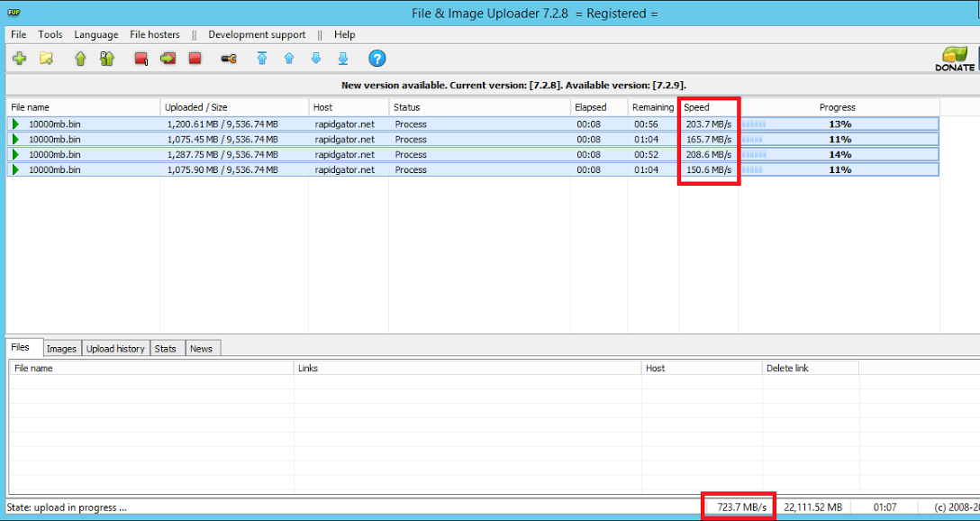980x521 pixels.
Task: Click the single green upload arrow icon
Action: click(80, 59)
